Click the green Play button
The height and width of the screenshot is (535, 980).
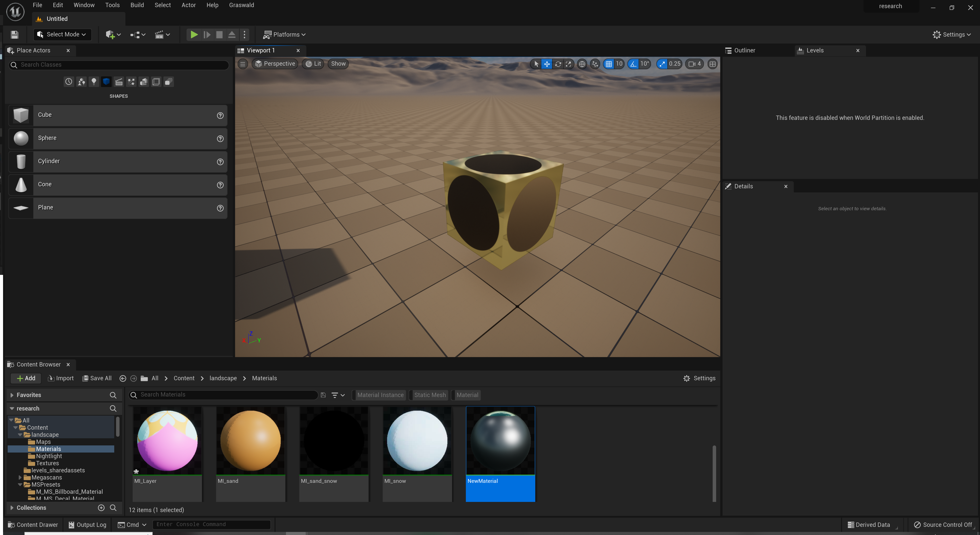(194, 35)
